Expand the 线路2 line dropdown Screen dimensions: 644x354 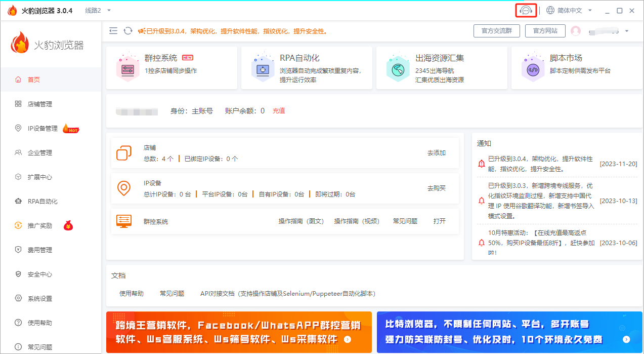(98, 10)
